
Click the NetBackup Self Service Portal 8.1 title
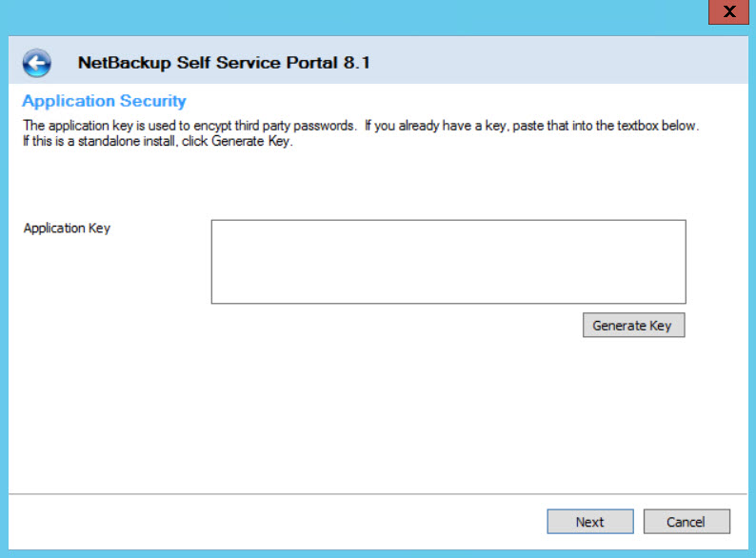tap(224, 63)
